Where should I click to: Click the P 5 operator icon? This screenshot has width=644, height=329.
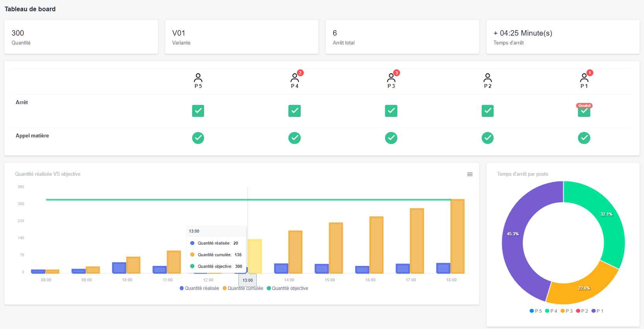pos(198,77)
